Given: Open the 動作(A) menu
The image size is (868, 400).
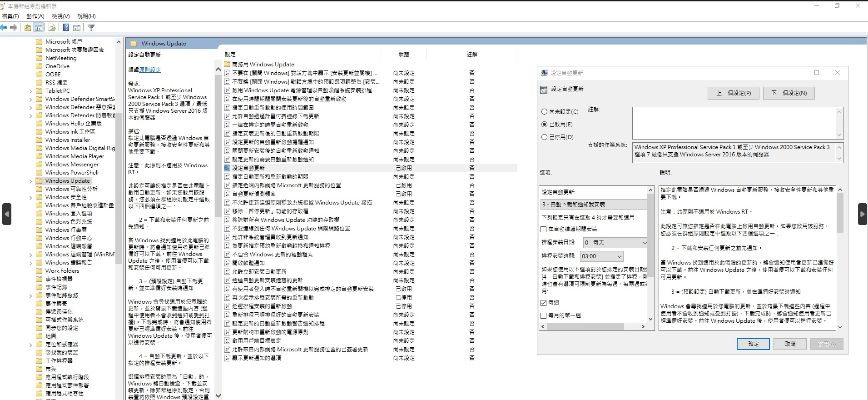Looking at the screenshot, I should (35, 16).
